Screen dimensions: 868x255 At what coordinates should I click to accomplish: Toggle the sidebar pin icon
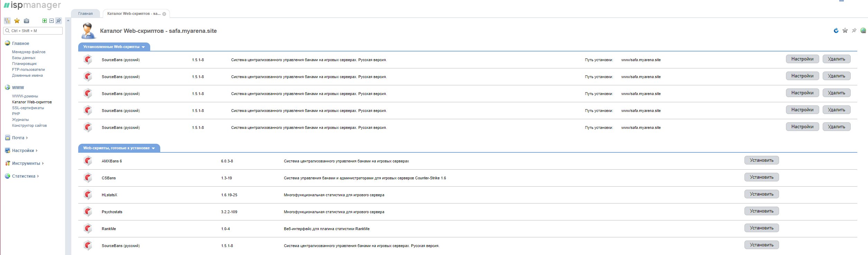tap(58, 21)
